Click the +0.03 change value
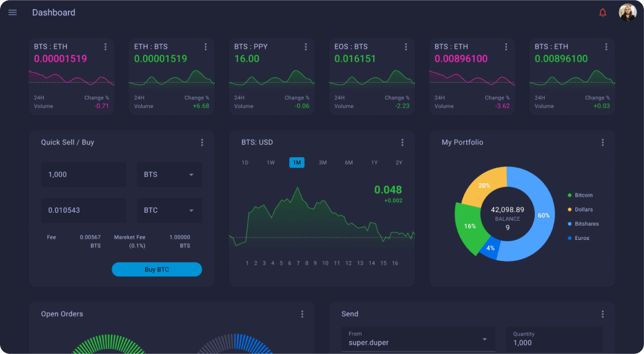The width and height of the screenshot is (644, 354). (601, 106)
